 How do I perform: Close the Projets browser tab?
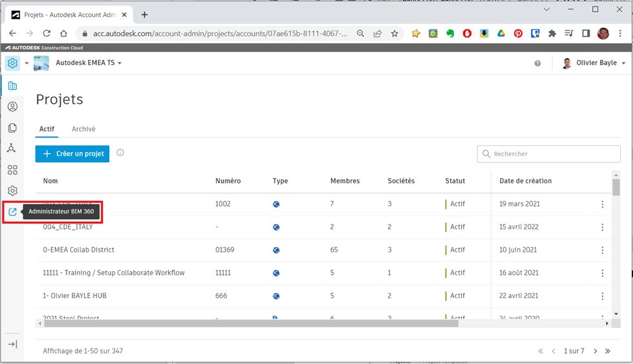pos(124,15)
